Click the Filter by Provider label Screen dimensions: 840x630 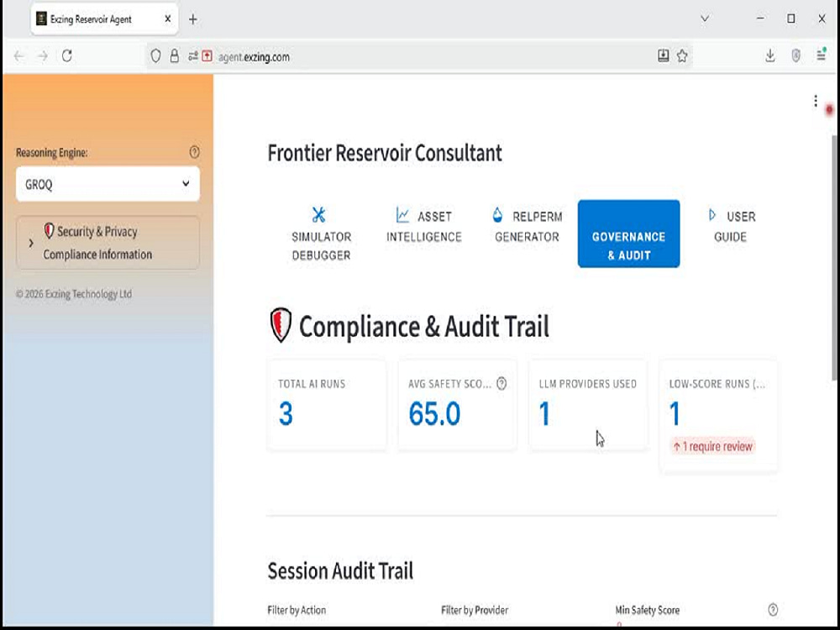(474, 610)
